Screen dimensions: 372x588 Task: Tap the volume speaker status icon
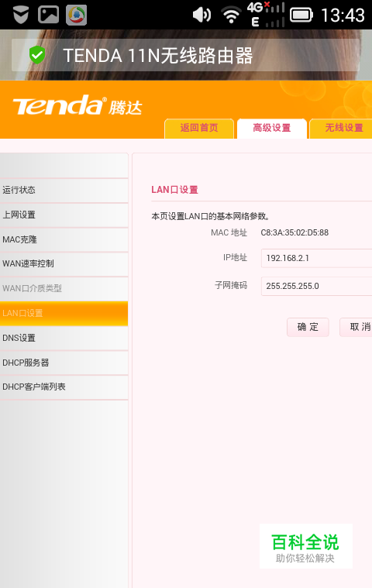[x=201, y=15]
